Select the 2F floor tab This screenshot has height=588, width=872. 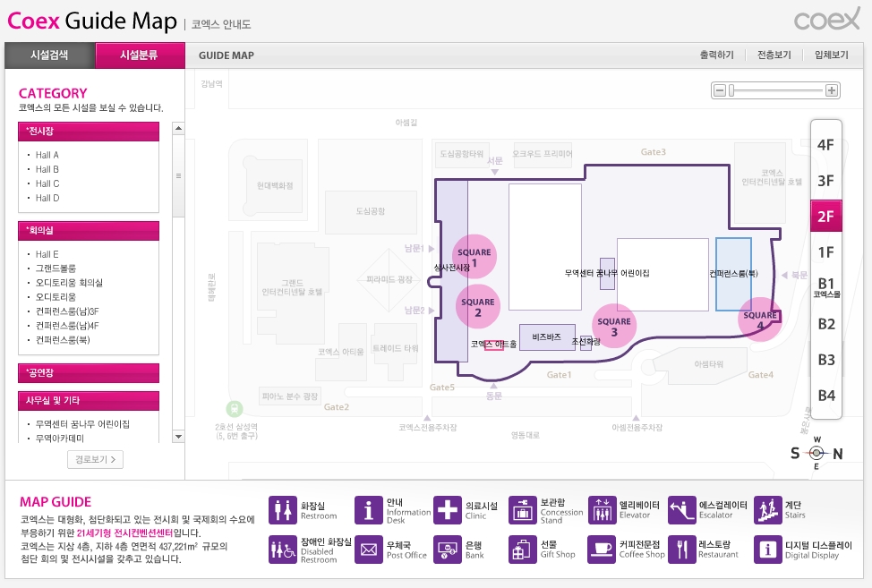(825, 217)
